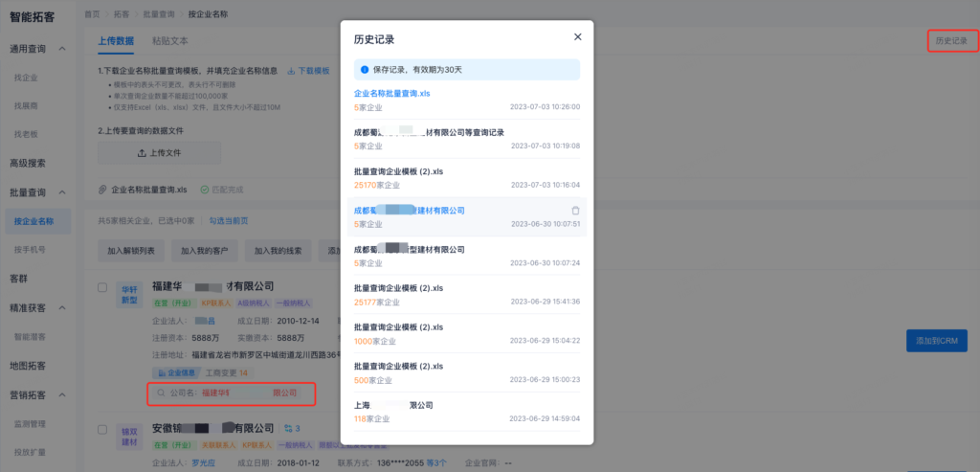Screen dimensions: 980x472
Task: Collapse the 精准获客 sidebar section
Action: click(x=63, y=308)
